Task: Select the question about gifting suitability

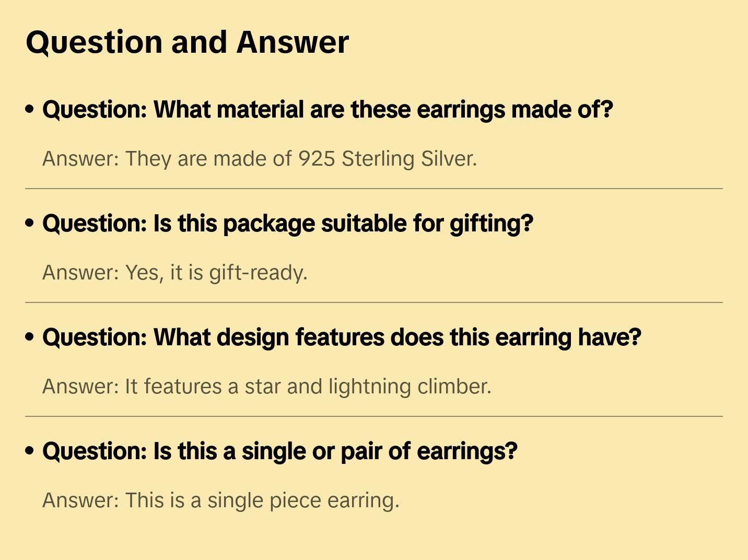Action: click(288, 224)
